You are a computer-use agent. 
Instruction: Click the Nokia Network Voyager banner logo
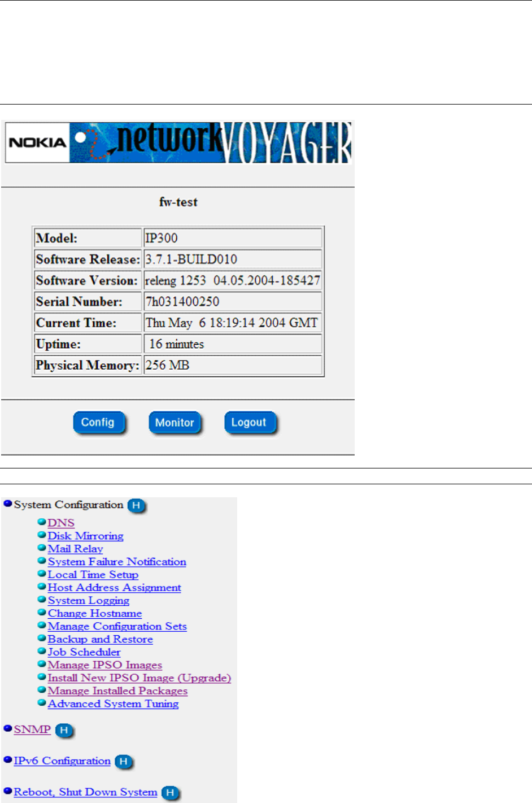178,143
